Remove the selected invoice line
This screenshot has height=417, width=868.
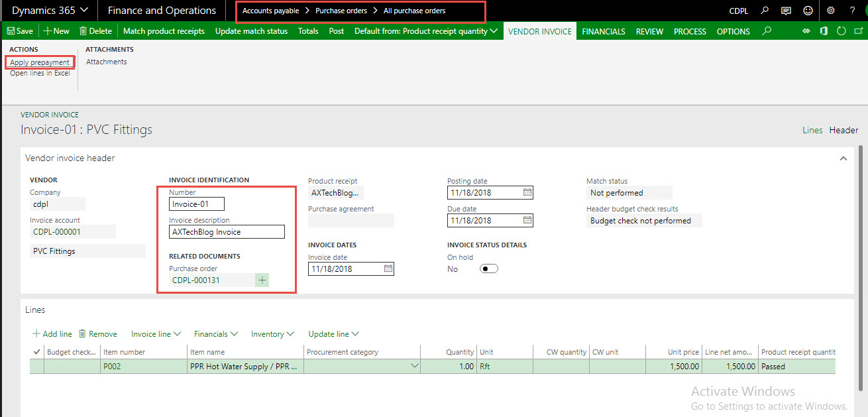[98, 334]
